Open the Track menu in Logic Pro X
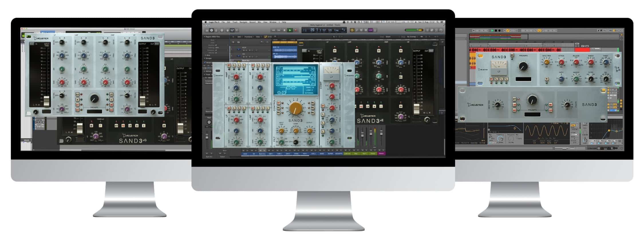This screenshot has width=644, height=240. pos(235,22)
